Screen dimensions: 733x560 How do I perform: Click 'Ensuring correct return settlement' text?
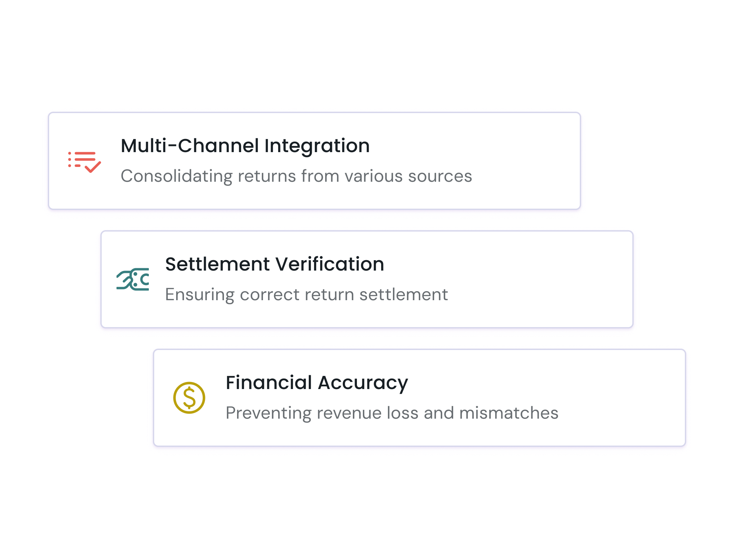(x=306, y=295)
